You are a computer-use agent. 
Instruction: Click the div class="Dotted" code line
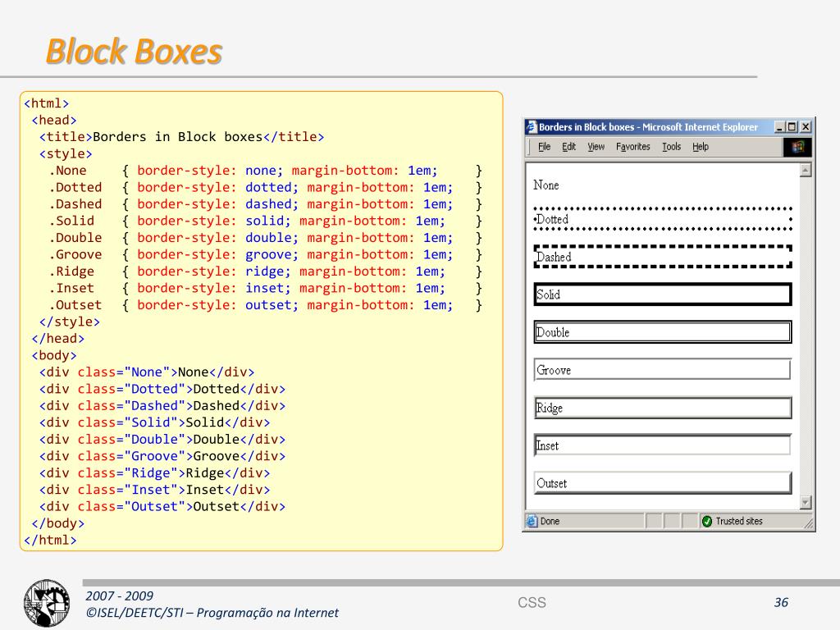coord(162,389)
